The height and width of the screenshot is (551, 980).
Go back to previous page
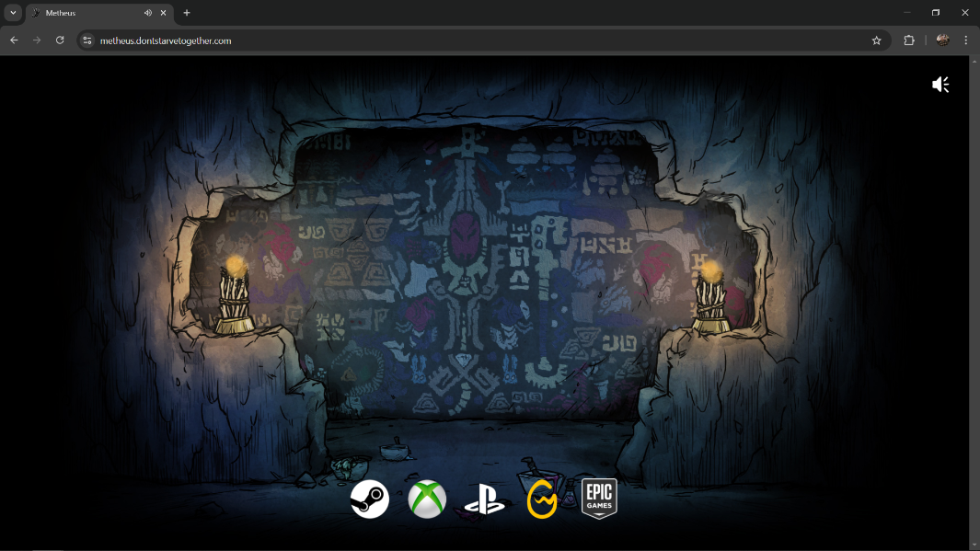click(x=15, y=40)
